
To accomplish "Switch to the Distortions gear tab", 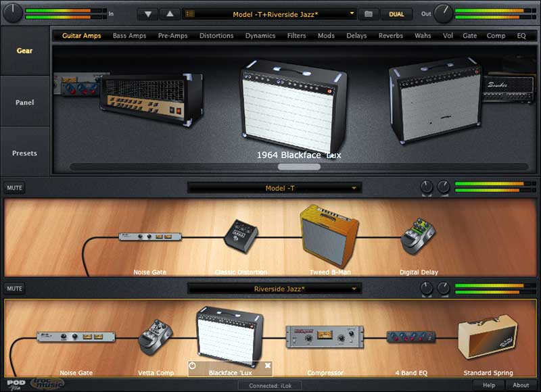I will click(216, 36).
